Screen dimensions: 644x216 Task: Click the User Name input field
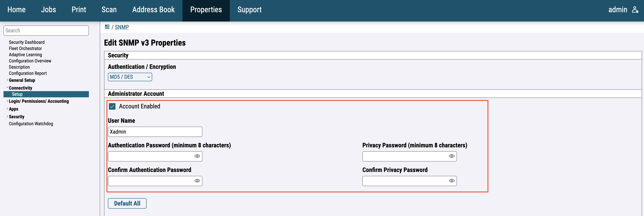pyautogui.click(x=155, y=132)
